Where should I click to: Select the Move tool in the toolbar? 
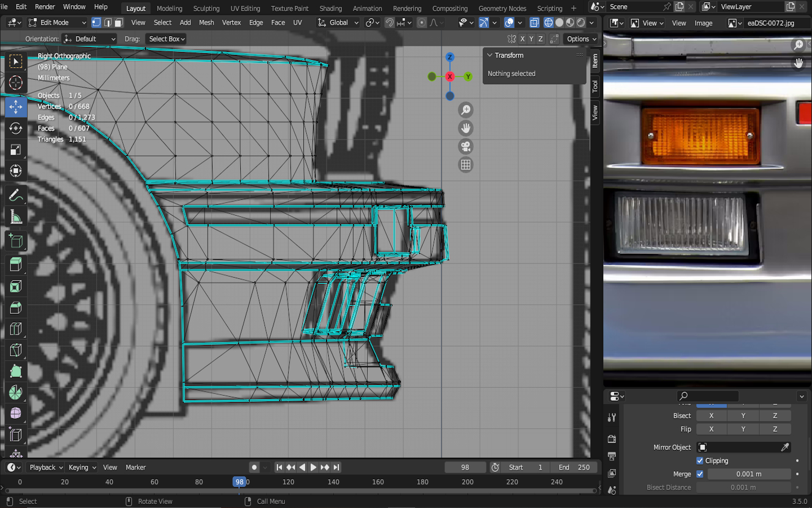[16, 106]
